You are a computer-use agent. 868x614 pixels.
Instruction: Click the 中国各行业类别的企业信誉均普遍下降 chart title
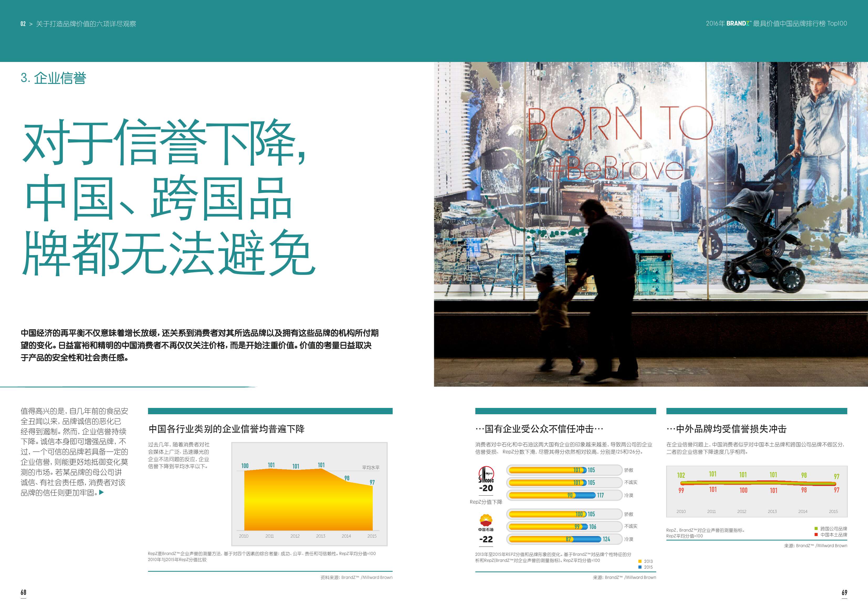coord(227,429)
